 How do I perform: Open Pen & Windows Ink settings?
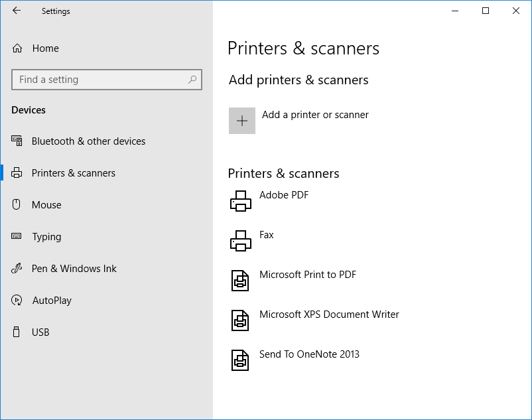[74, 269]
